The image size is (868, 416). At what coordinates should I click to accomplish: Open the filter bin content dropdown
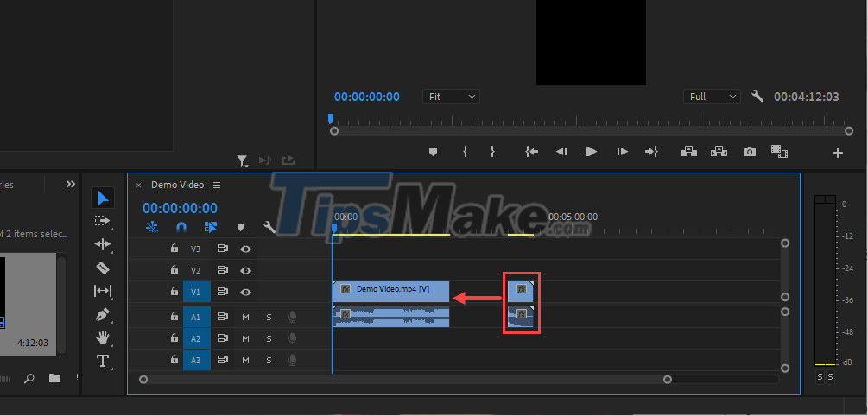[x=243, y=161]
